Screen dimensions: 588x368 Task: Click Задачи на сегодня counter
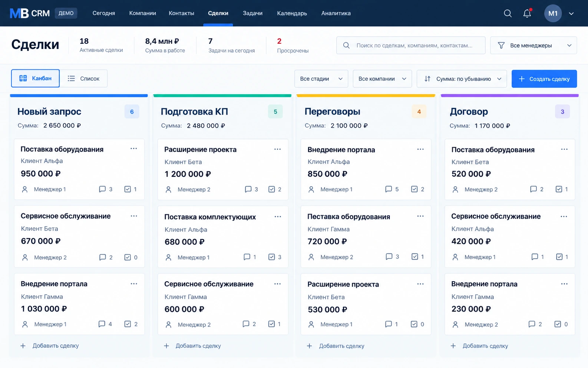[231, 45]
